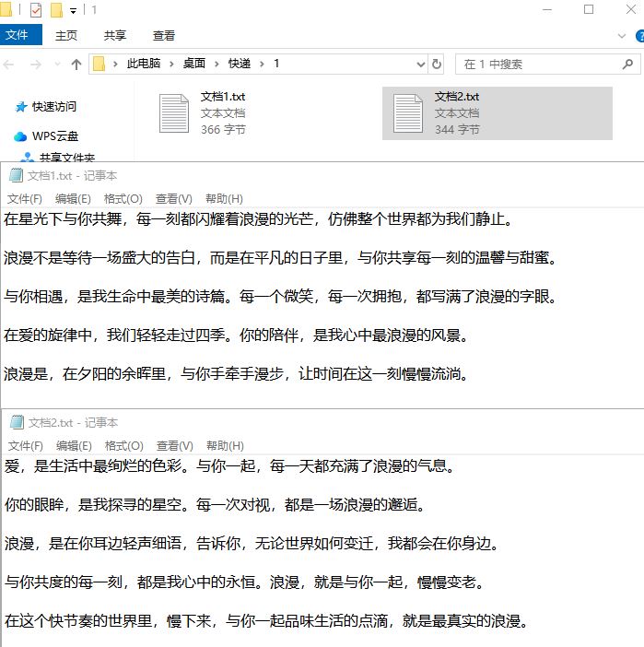
Task: Click the line starting 浪漫不是等待一场盛大的告白
Action: (x=280, y=258)
